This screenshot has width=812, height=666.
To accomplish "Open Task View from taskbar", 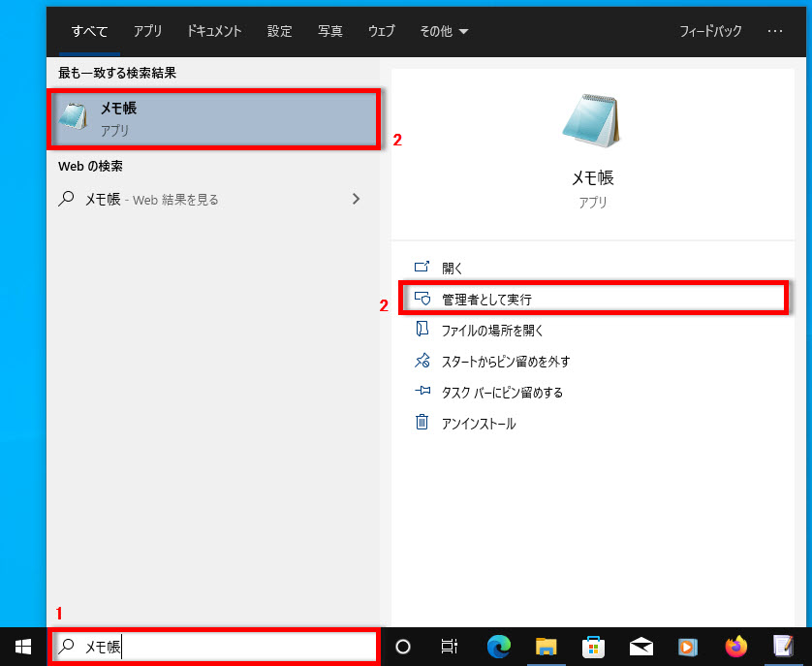I will (x=449, y=647).
